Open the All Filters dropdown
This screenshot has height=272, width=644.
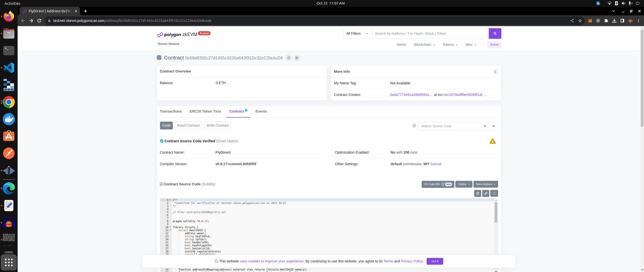point(358,33)
